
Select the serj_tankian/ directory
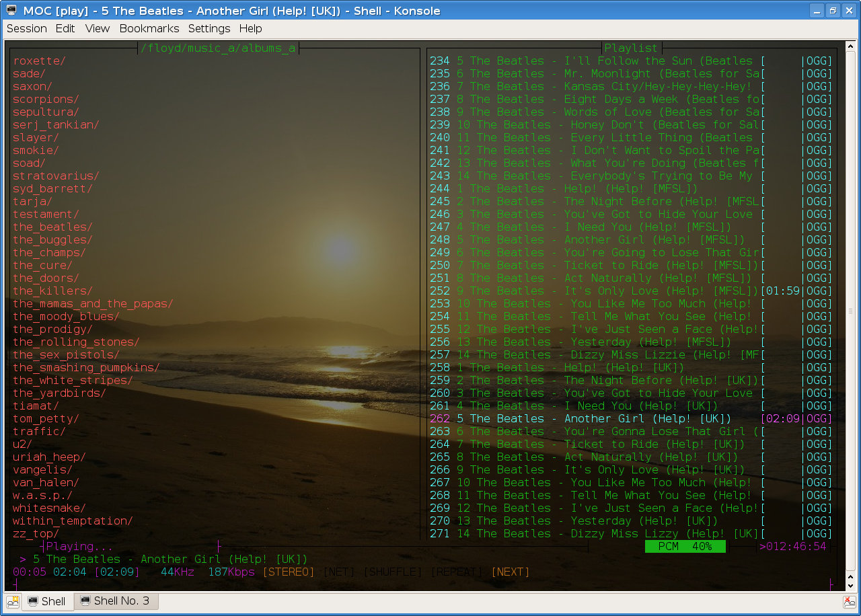(x=57, y=125)
